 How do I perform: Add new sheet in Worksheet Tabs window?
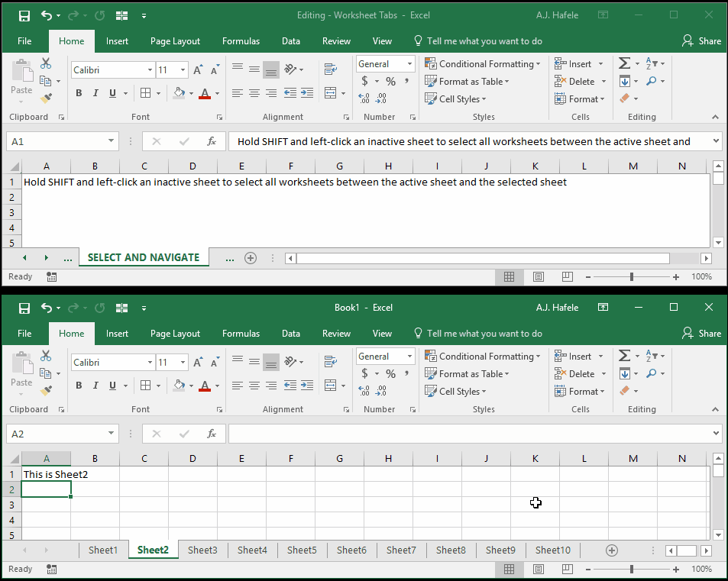tap(251, 258)
